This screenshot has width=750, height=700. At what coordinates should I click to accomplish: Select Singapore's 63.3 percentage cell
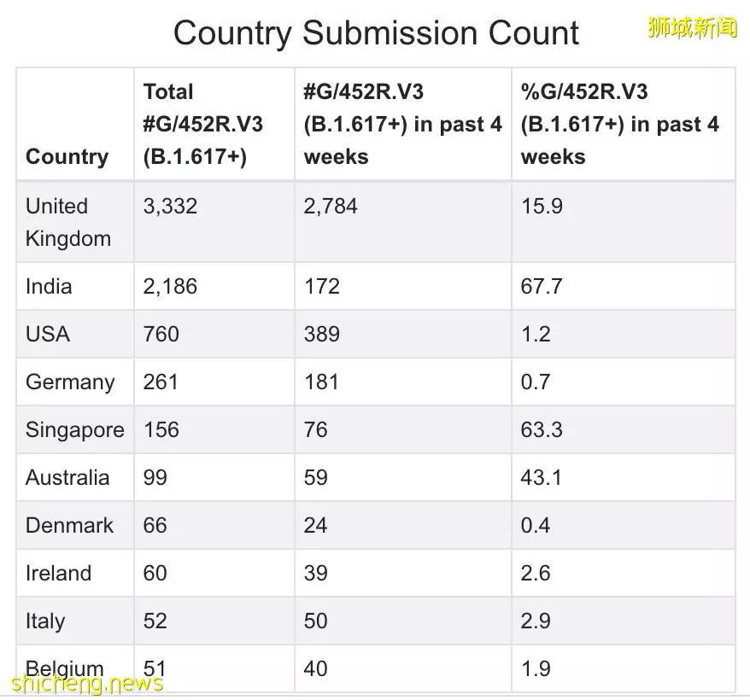pos(624,430)
